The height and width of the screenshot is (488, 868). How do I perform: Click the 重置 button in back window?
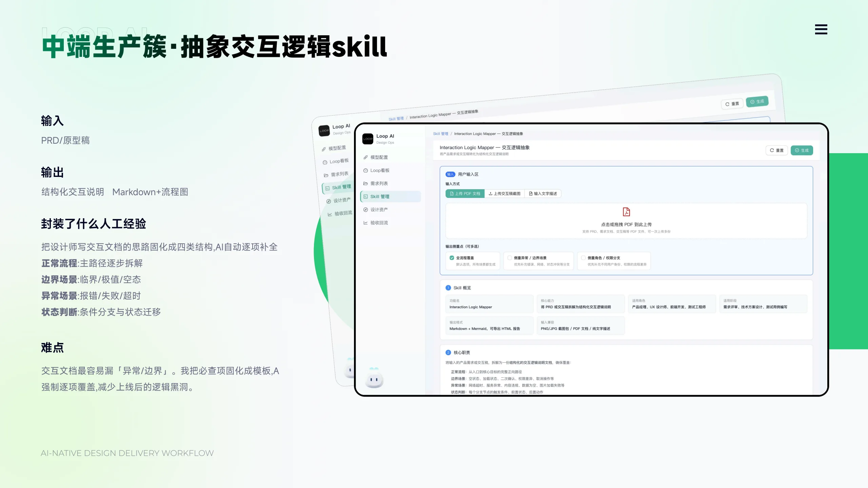coord(732,104)
